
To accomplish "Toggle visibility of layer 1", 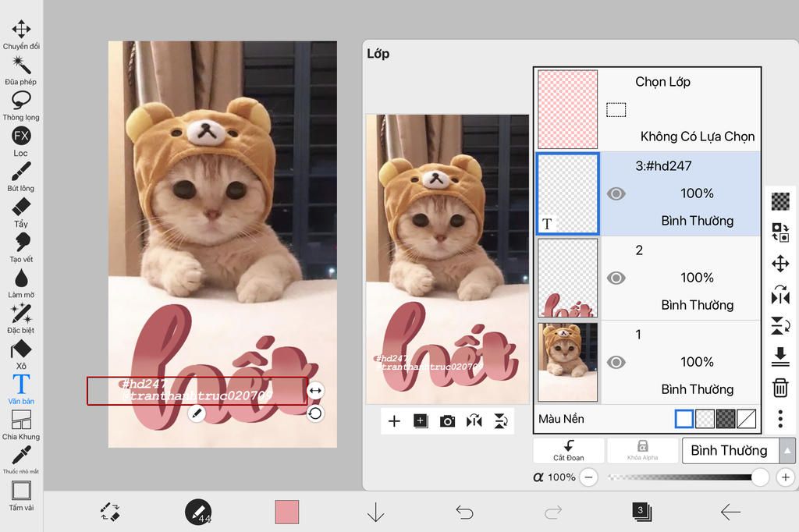I will click(616, 362).
